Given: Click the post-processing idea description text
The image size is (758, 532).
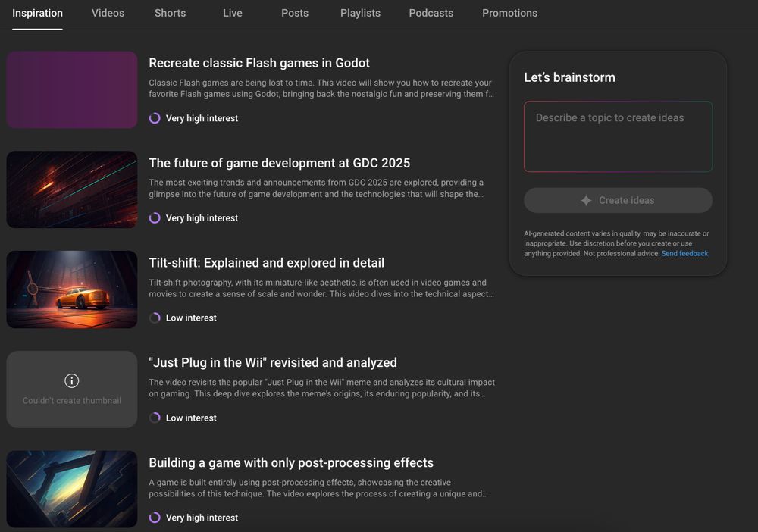Looking at the screenshot, I should (318, 488).
